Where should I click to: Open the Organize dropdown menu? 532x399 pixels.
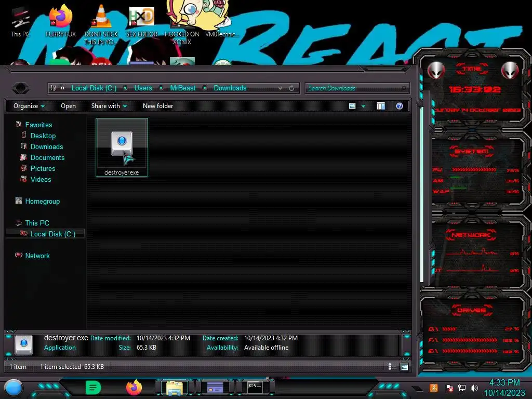[x=29, y=106]
